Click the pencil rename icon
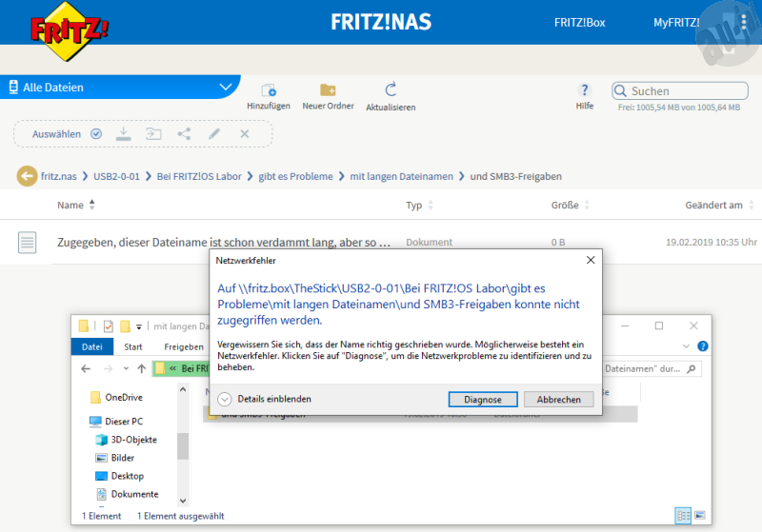 click(214, 134)
